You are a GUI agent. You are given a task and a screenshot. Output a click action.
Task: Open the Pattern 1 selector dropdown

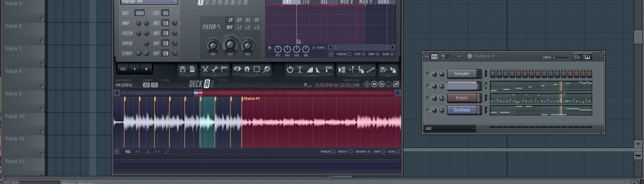[x=483, y=56]
